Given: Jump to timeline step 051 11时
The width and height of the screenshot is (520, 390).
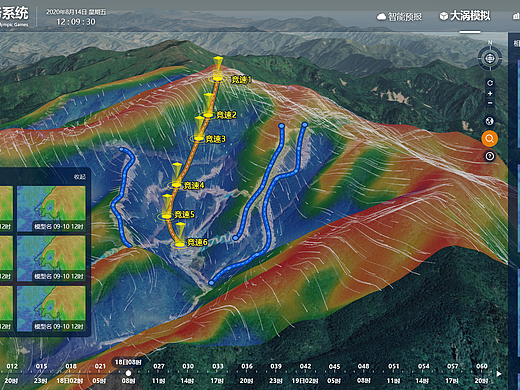Looking at the screenshot, I should tap(393, 373).
